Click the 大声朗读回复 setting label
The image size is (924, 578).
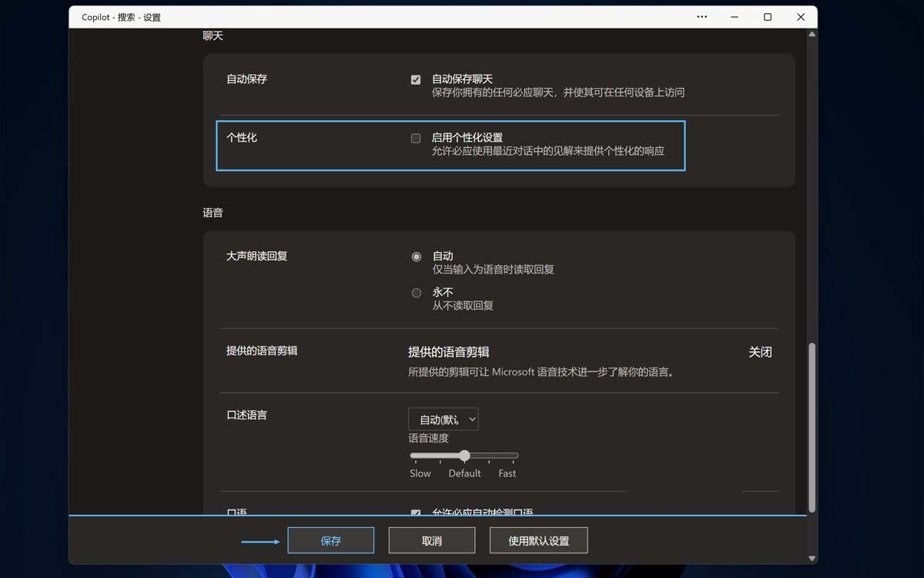(x=256, y=256)
